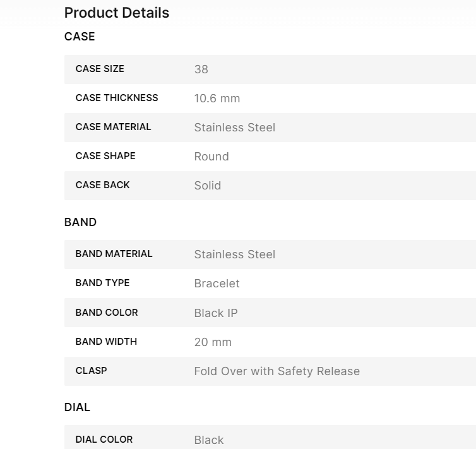Select the case size value 38
Viewport: 476px width, 449px height.
(x=201, y=69)
